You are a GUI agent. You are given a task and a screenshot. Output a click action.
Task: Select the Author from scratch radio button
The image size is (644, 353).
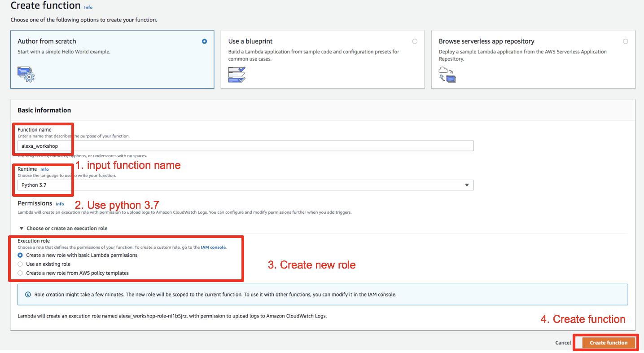[x=205, y=41]
